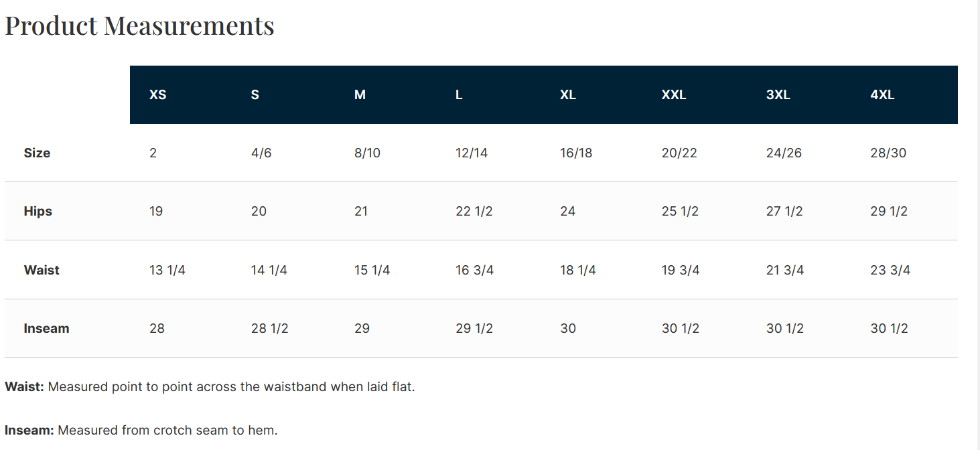This screenshot has height=450, width=980.
Task: Click the XS column header
Action: (157, 95)
